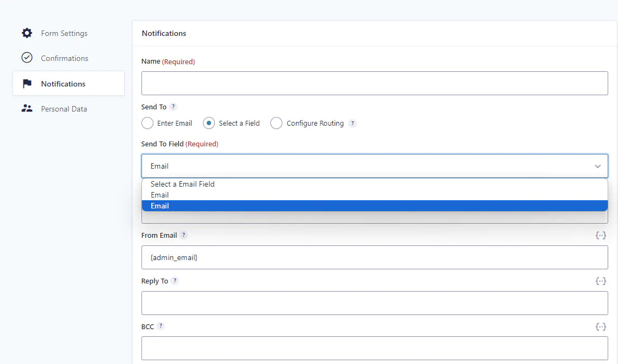Focus the From Email field with {admin_email}
Viewport: 618px width, 364px height.
coord(374,257)
